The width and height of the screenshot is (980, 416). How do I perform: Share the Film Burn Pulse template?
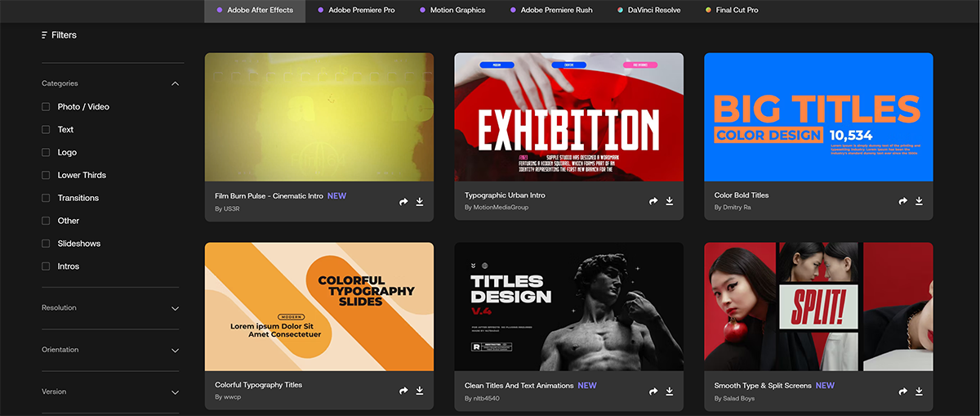pyautogui.click(x=403, y=201)
